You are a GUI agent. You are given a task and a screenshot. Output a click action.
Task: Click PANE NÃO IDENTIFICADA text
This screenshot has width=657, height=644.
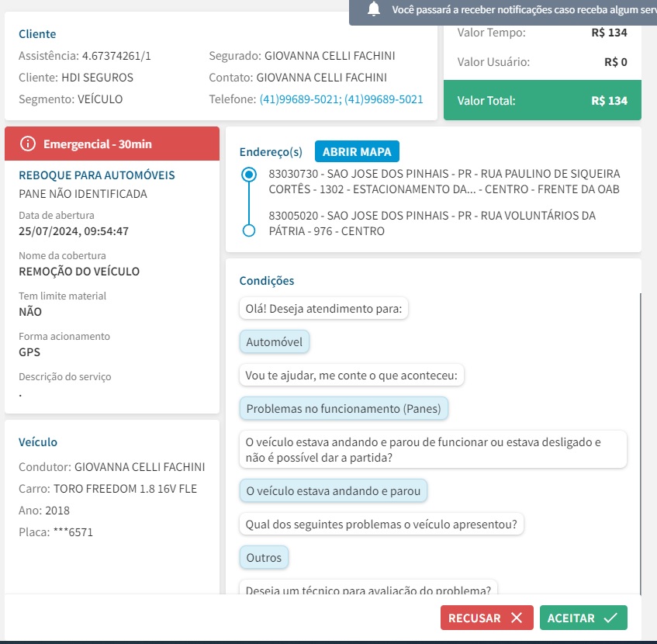83,194
